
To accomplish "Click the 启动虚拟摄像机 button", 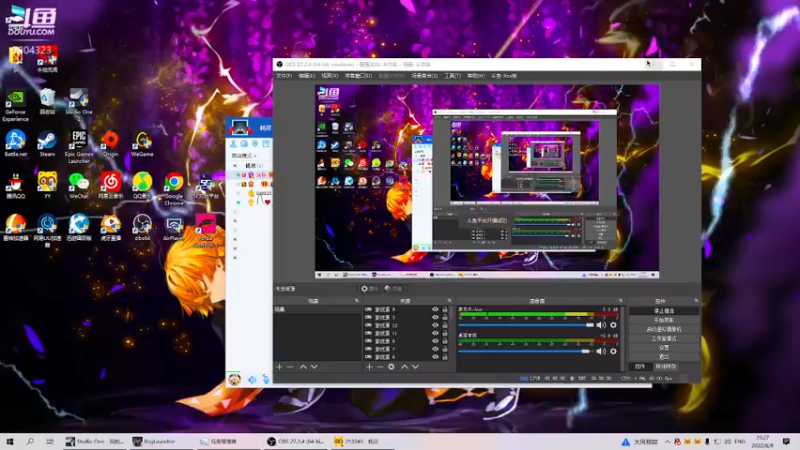I will tap(664, 329).
